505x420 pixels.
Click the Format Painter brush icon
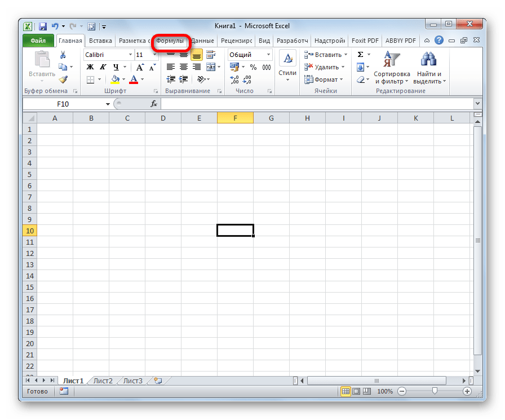pyautogui.click(x=63, y=79)
